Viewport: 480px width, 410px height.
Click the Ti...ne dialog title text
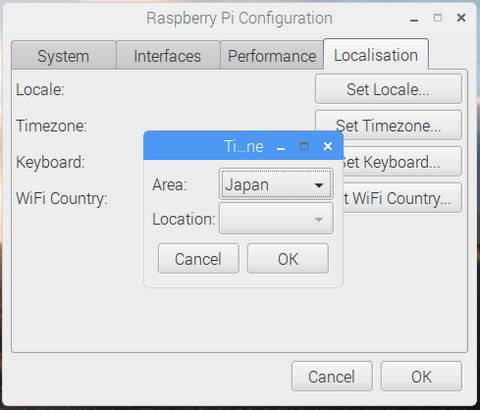point(244,146)
